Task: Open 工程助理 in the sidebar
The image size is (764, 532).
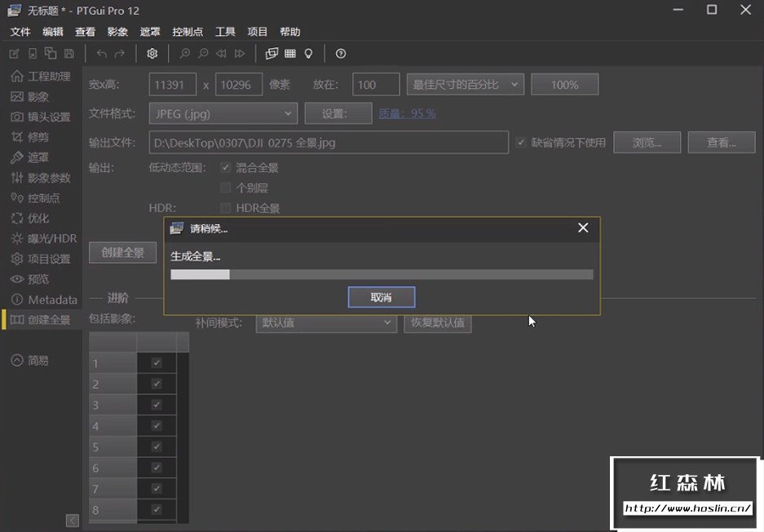Action: tap(42, 77)
